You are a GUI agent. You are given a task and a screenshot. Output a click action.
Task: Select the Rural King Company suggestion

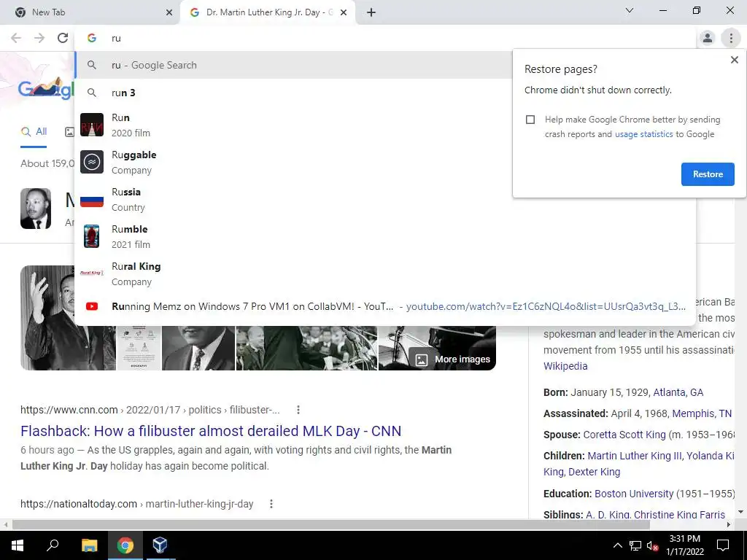pyautogui.click(x=385, y=274)
